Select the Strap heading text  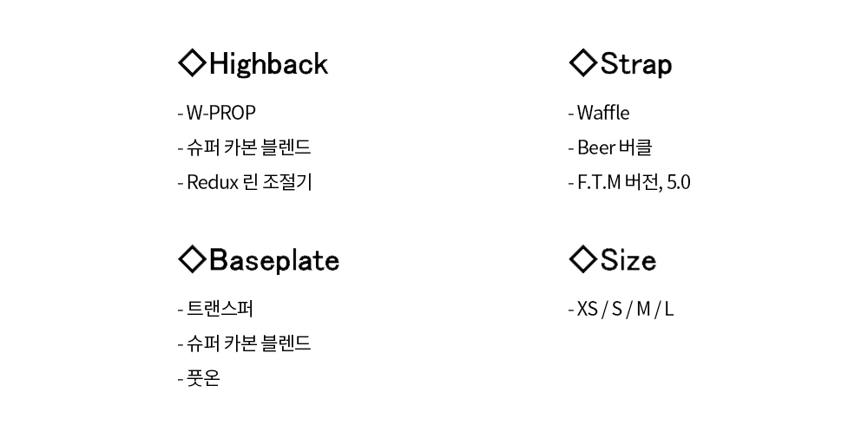[636, 63]
